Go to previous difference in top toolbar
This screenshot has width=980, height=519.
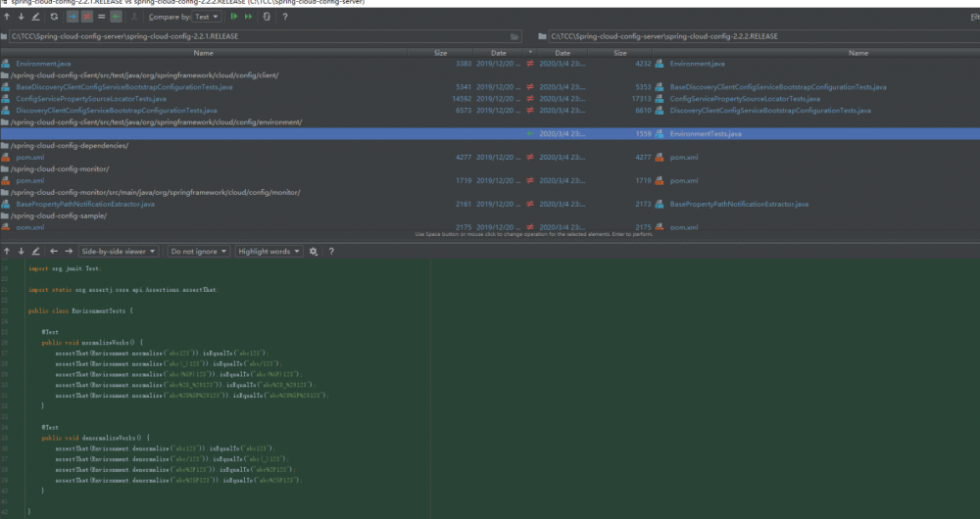click(7, 17)
